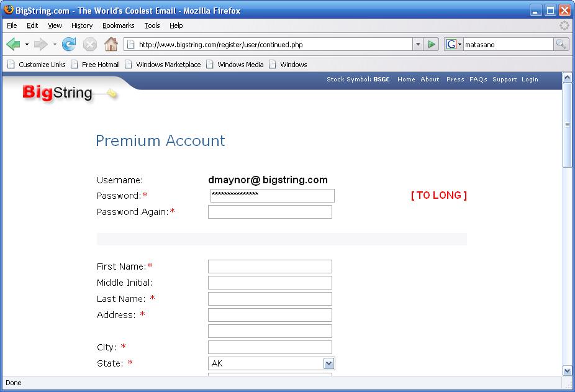Click the City field

click(x=270, y=347)
